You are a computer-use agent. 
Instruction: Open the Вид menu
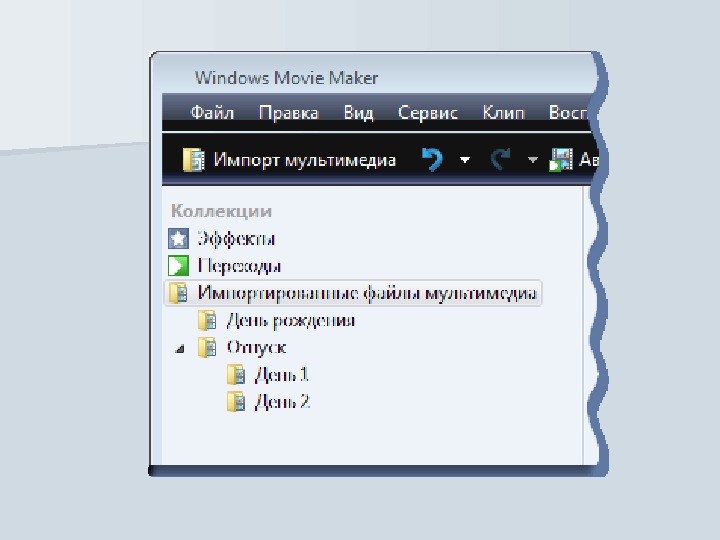(358, 112)
